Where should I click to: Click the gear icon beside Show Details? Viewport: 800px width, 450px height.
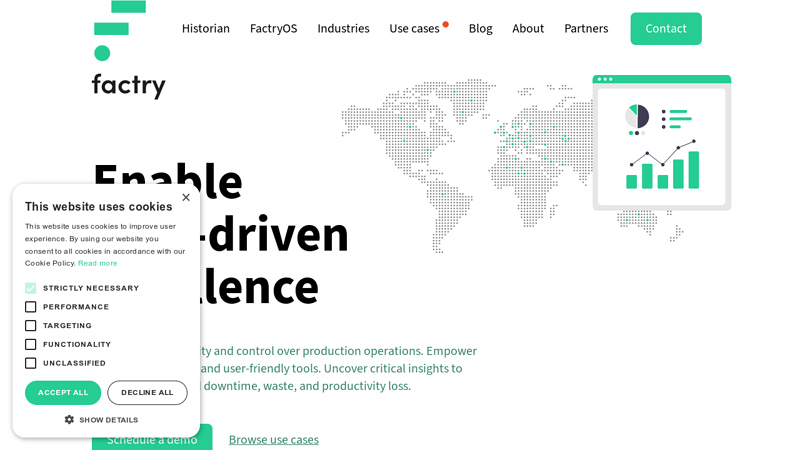69,419
